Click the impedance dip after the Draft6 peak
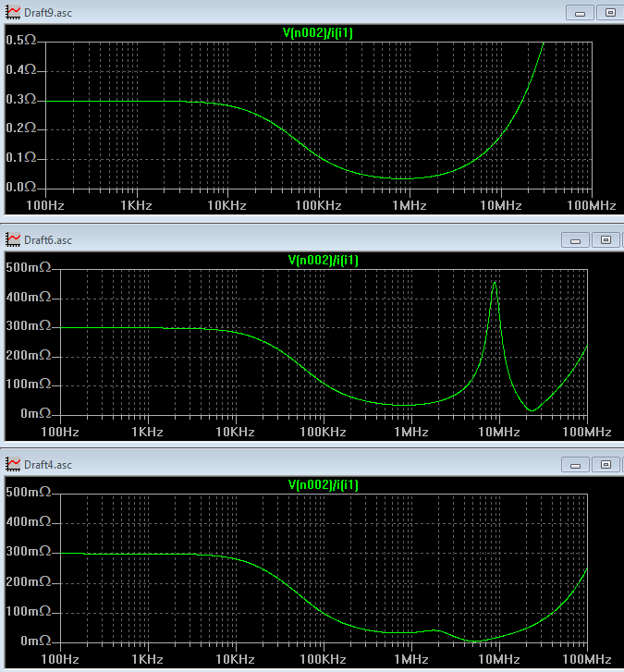This screenshot has height=672, width=624. [532, 410]
